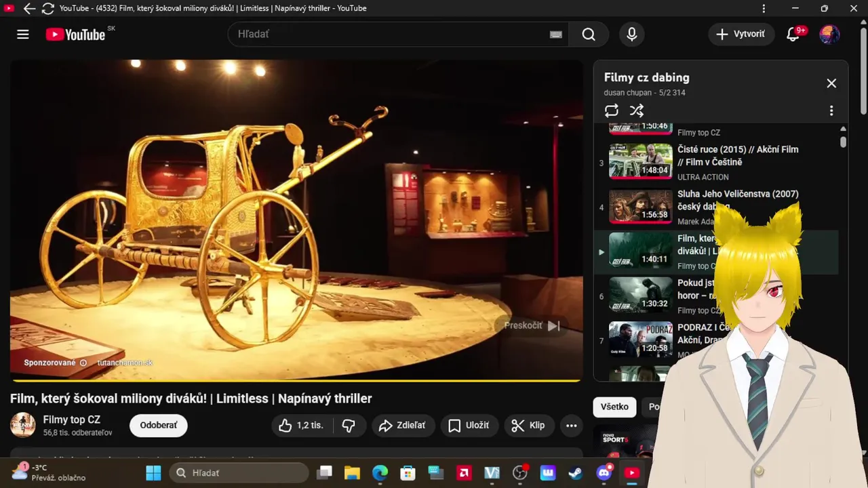Open the on-screen keyboard icon in search
The height and width of the screenshot is (488, 868).
(556, 35)
